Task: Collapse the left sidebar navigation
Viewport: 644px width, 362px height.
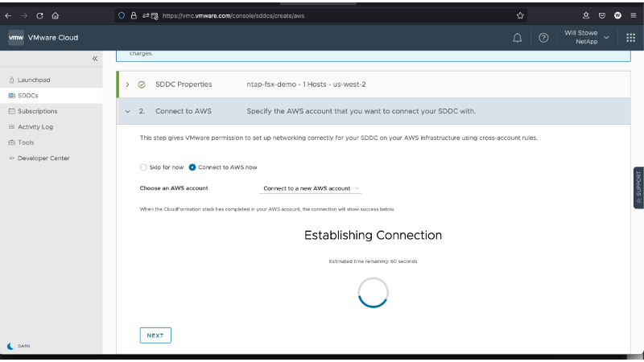Action: [x=94, y=59]
